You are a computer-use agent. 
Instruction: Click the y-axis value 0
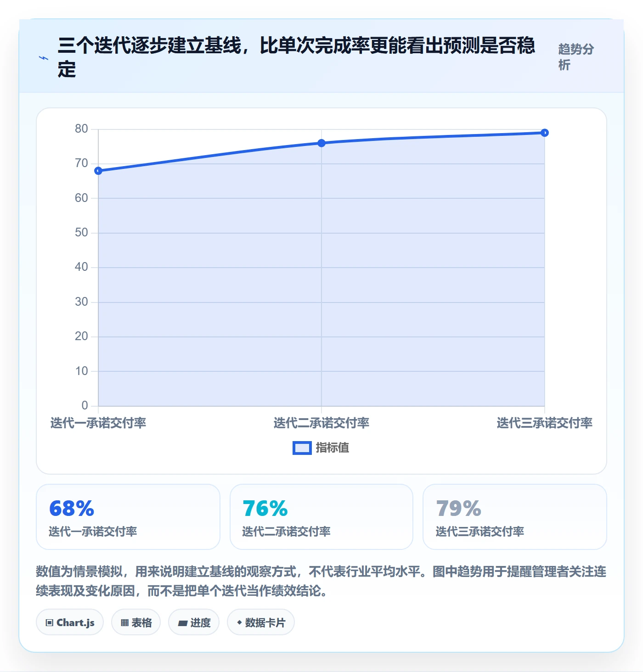pyautogui.click(x=85, y=406)
